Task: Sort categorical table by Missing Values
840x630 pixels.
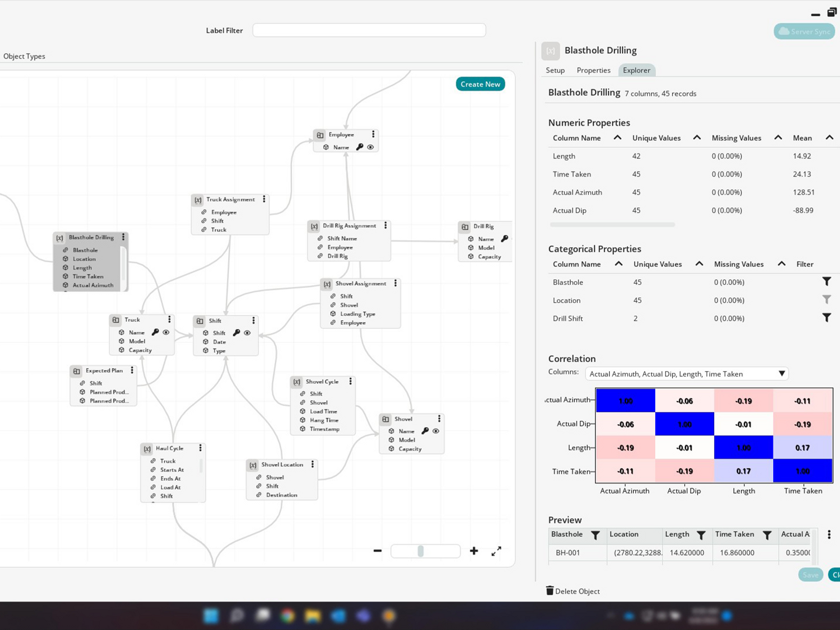Action: [x=782, y=264]
